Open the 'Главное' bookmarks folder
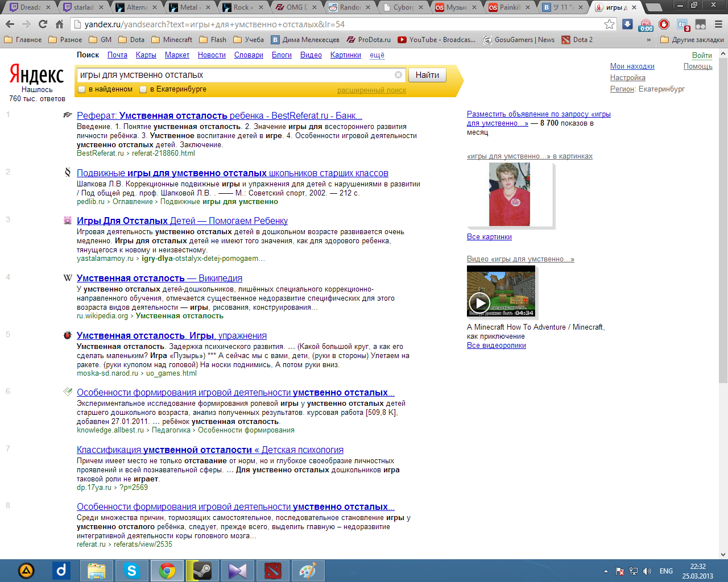Viewport: 728px width, 582px height. point(23,40)
